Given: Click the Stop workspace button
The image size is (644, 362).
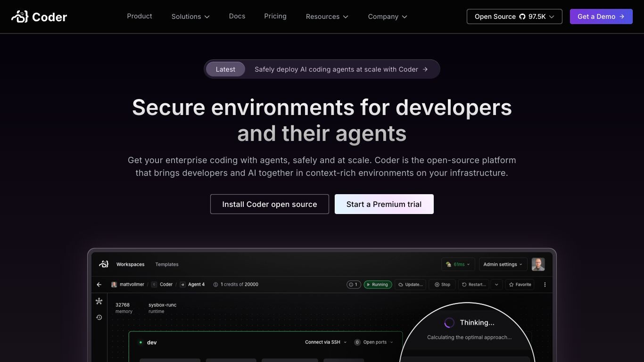Looking at the screenshot, I should tap(442, 285).
